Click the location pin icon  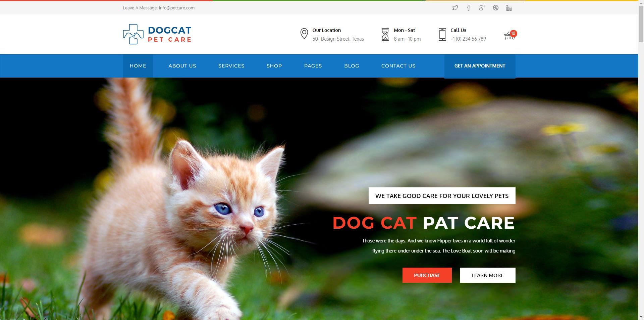(304, 34)
